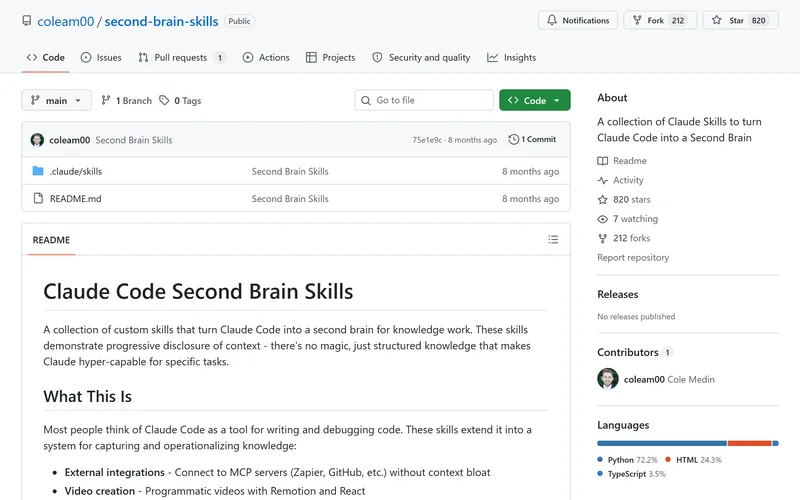Open README.md row commit message

290,198
